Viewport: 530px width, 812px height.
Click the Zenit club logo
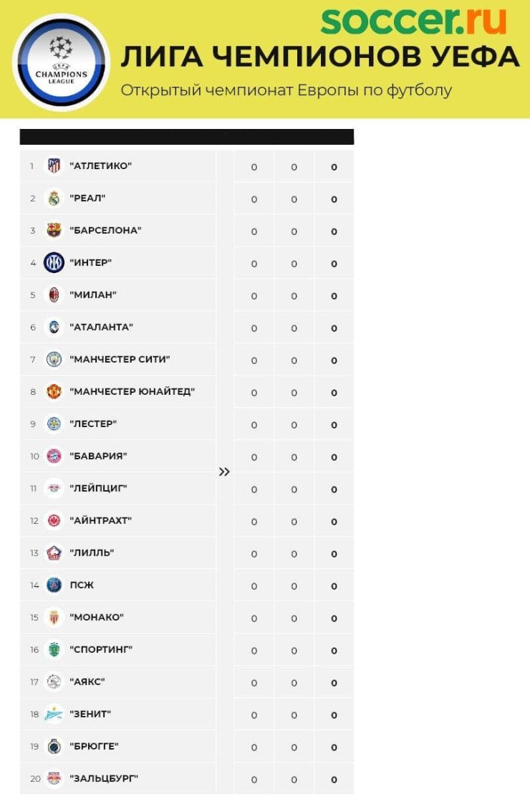[x=54, y=714]
